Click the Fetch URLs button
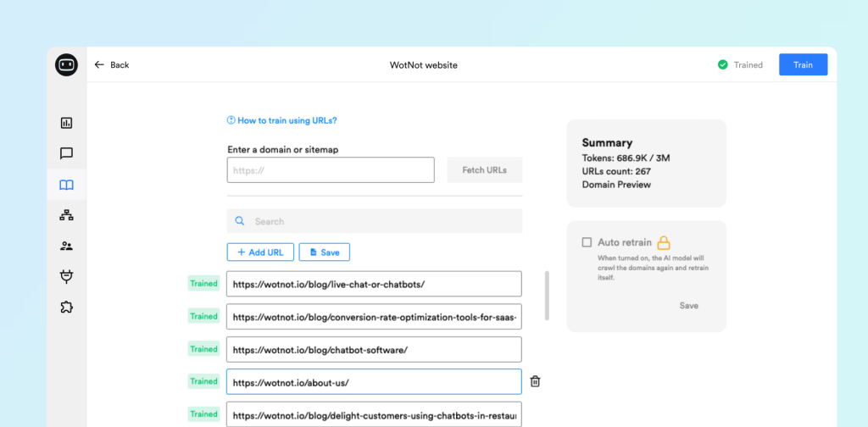The width and height of the screenshot is (868, 427). coord(484,169)
